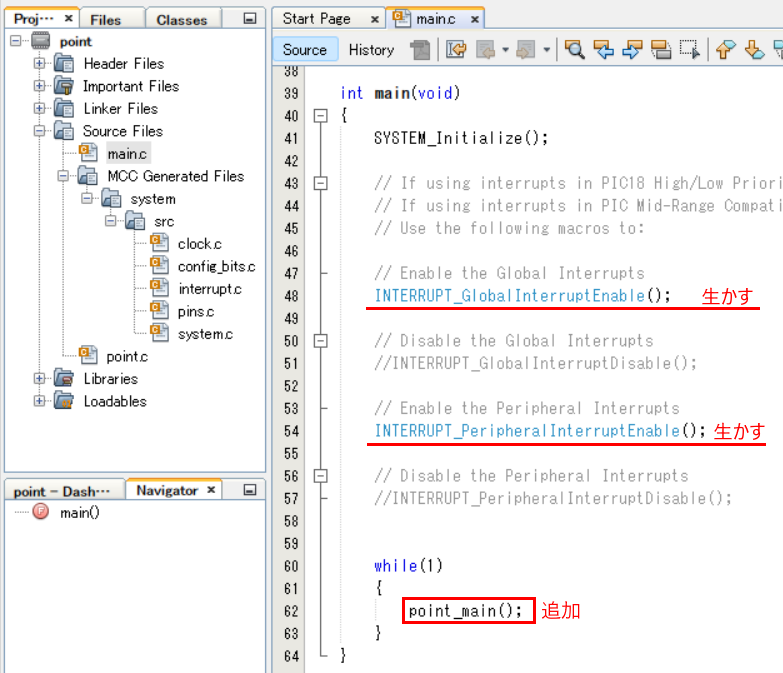Image resolution: width=783 pixels, height=673 pixels.
Task: Toggle Highlight Search icon in editor toolbar
Action: [661, 49]
